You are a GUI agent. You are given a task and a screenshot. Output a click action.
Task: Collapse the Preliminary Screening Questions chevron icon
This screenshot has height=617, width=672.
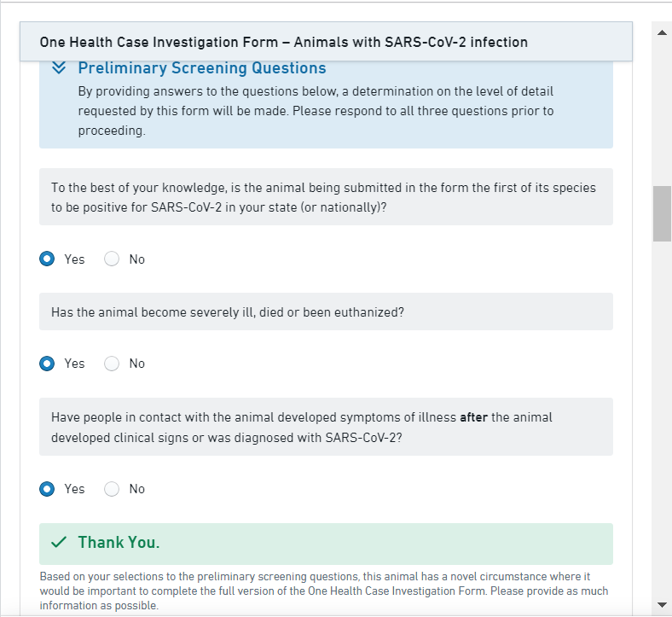point(59,68)
